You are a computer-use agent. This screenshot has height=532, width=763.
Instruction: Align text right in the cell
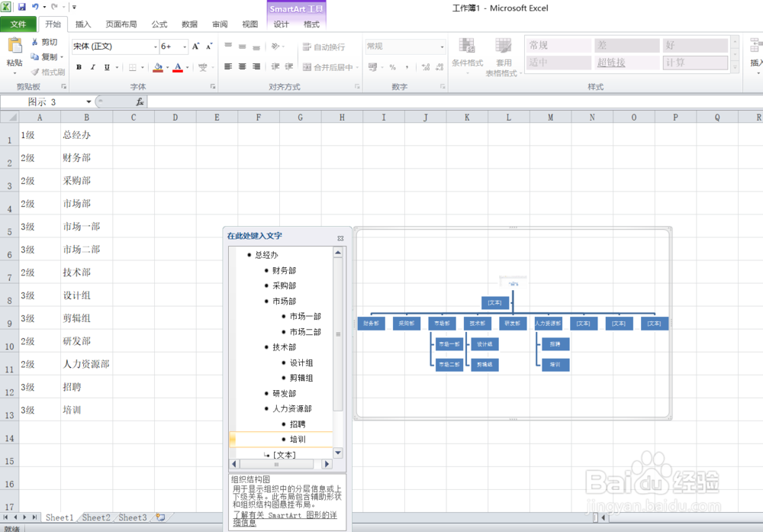256,66
